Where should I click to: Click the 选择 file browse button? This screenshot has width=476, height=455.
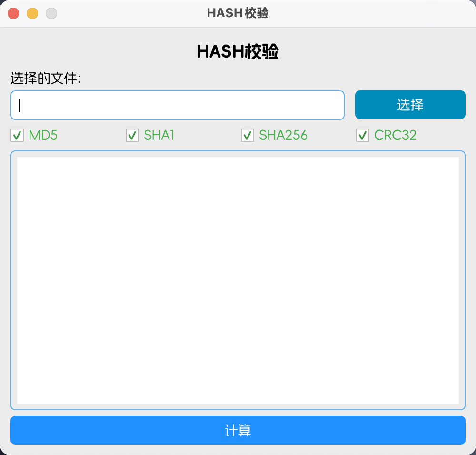pos(410,105)
